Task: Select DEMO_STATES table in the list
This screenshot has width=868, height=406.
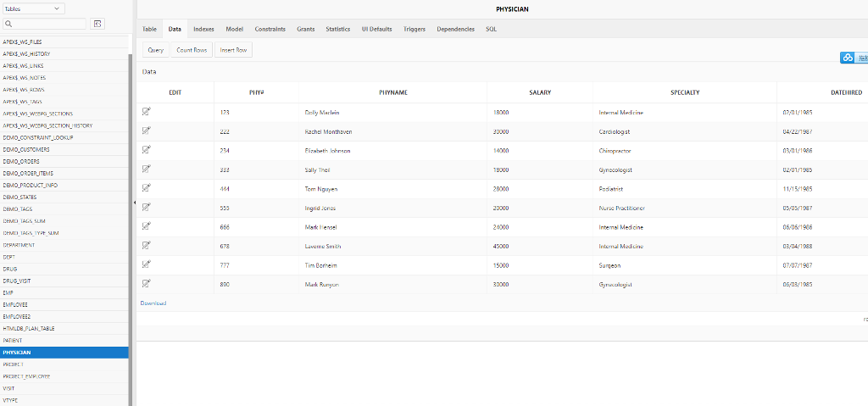Action: [x=64, y=197]
